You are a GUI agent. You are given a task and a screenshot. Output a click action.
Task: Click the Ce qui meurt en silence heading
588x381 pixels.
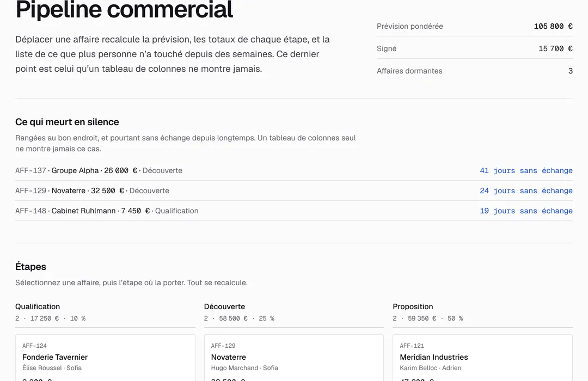(x=67, y=122)
